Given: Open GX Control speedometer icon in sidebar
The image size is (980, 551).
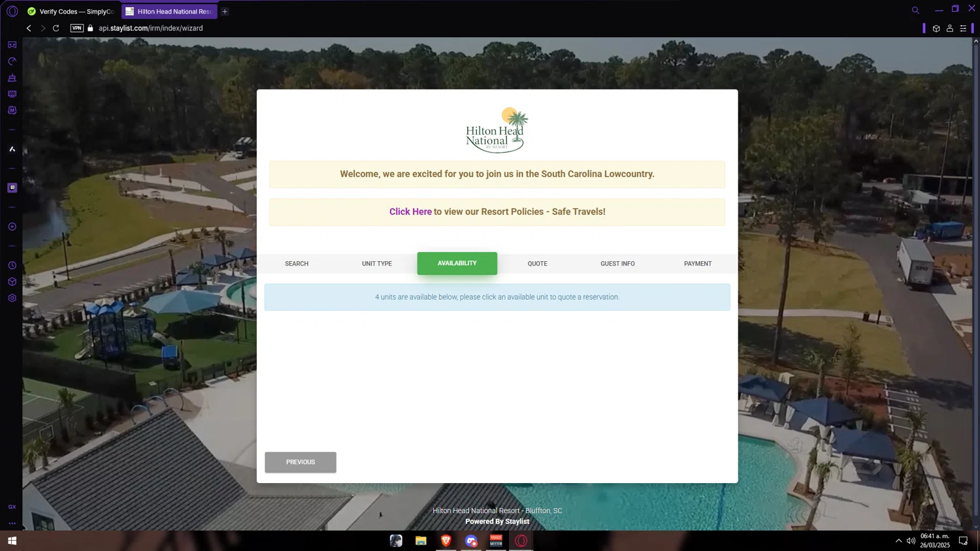Looking at the screenshot, I should [12, 61].
